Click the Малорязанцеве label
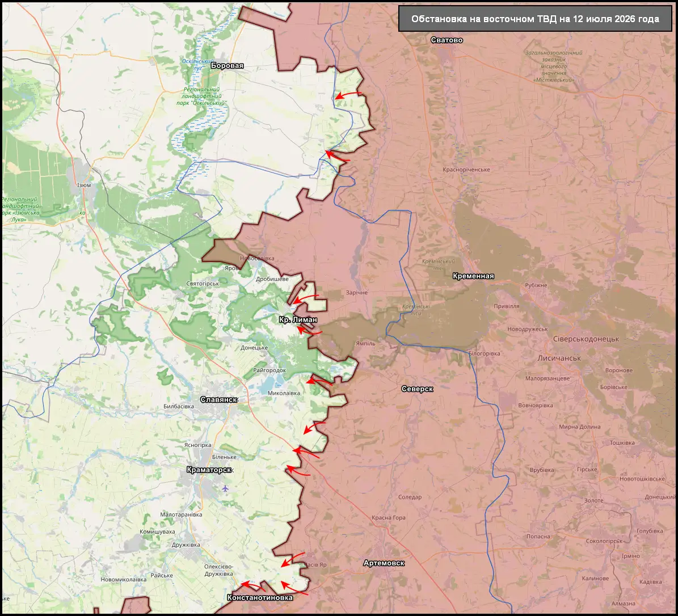Image resolution: width=678 pixels, height=616 pixels. point(548,379)
